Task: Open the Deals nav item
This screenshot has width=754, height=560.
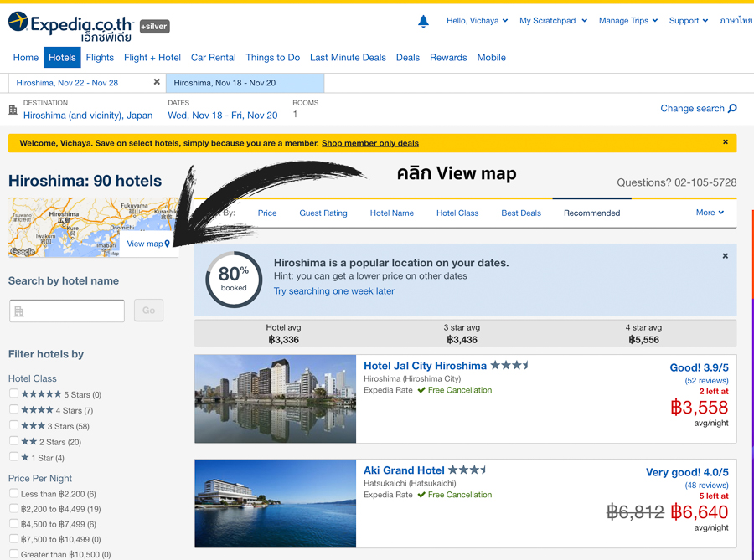Action: 408,57
